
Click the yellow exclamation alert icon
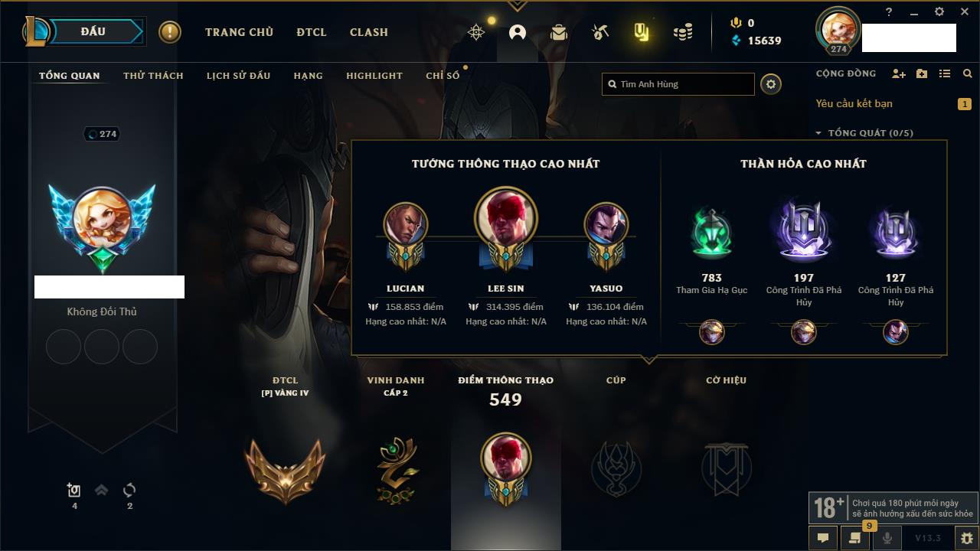pyautogui.click(x=170, y=32)
